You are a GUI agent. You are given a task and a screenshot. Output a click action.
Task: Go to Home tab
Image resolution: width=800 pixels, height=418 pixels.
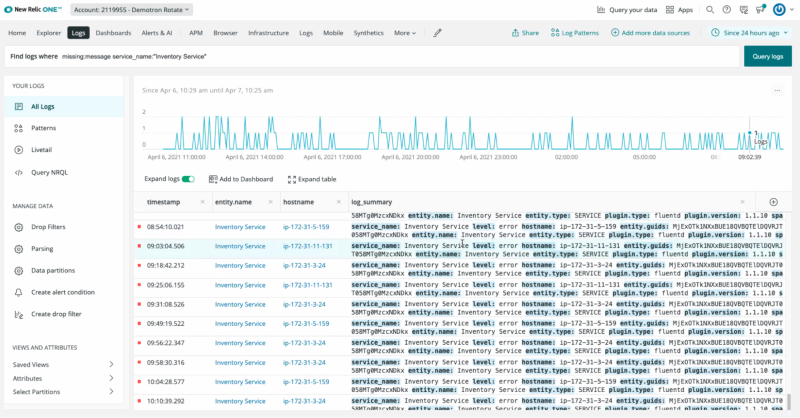pyautogui.click(x=17, y=33)
